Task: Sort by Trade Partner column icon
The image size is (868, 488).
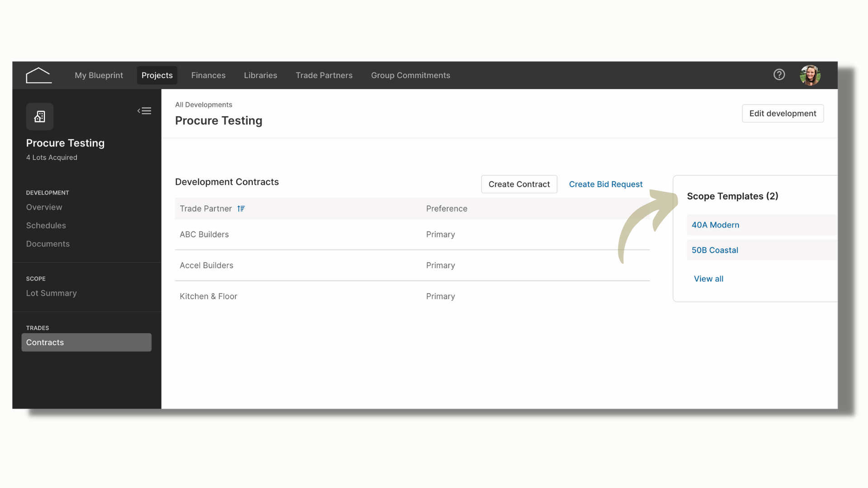Action: [x=241, y=209]
